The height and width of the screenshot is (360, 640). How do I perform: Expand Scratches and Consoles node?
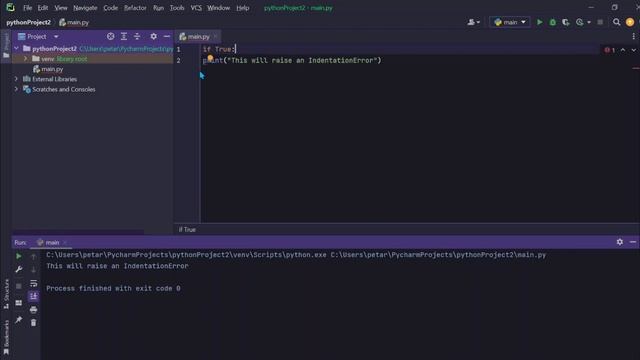[16, 89]
